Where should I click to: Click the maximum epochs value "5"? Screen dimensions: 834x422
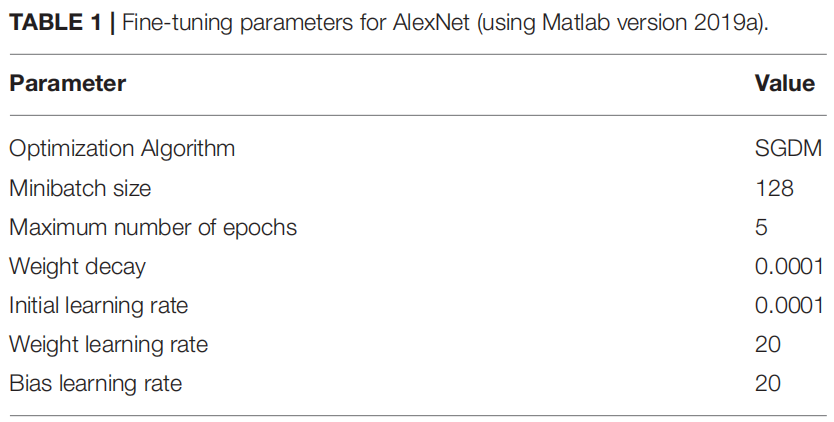(x=762, y=227)
